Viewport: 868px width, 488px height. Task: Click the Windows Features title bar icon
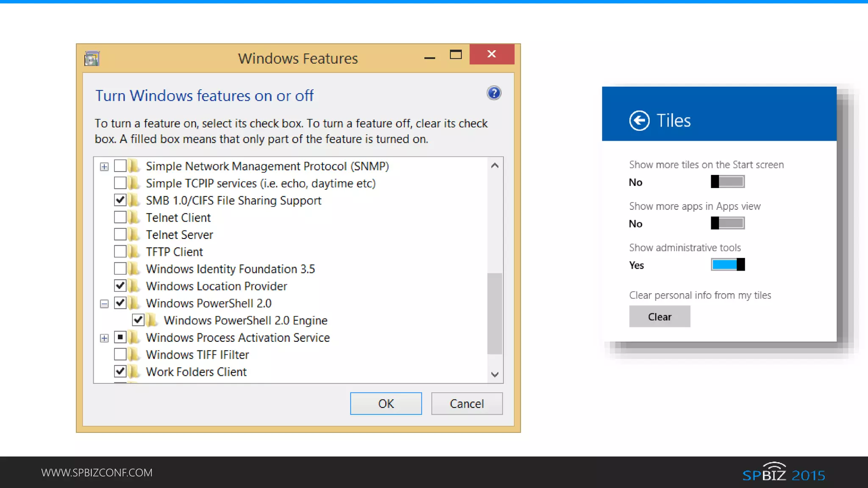(x=92, y=58)
